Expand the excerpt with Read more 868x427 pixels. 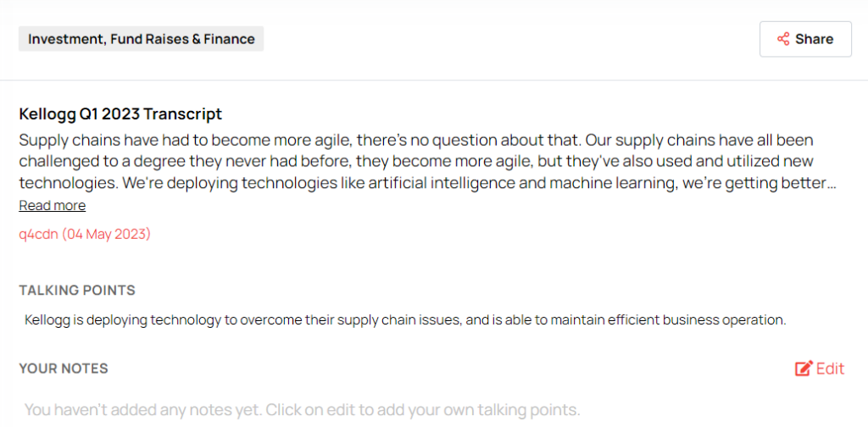52,206
